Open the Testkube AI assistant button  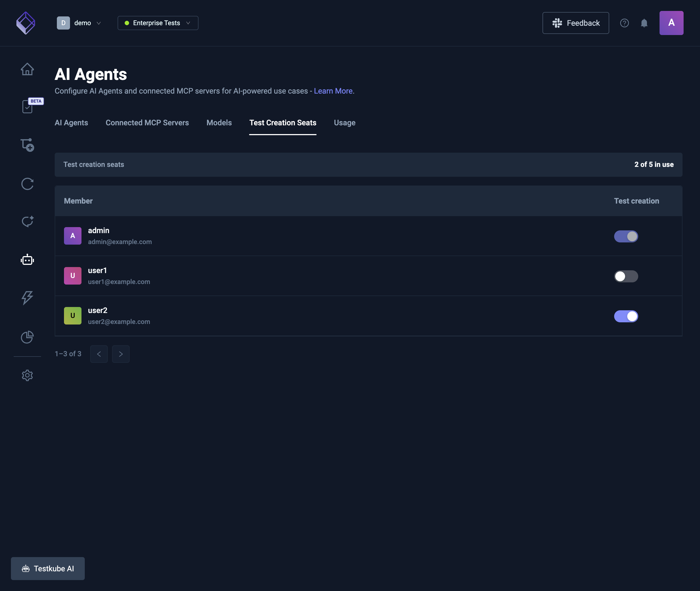[48, 568]
